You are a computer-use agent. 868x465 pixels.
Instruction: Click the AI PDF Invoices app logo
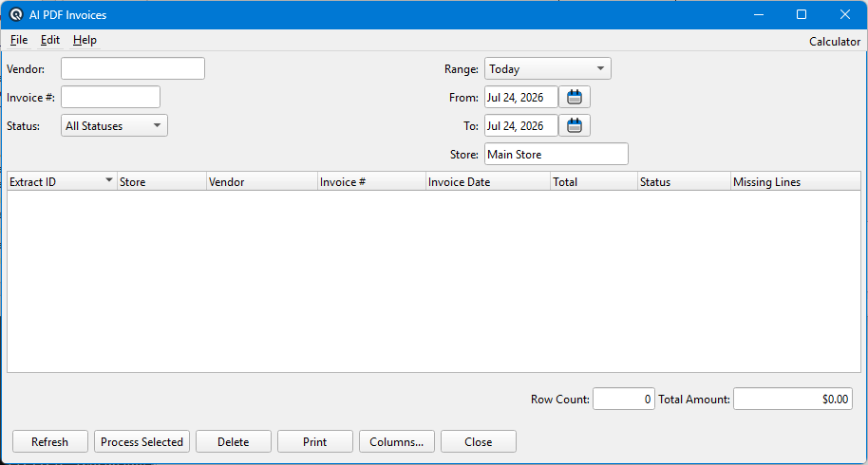16,15
